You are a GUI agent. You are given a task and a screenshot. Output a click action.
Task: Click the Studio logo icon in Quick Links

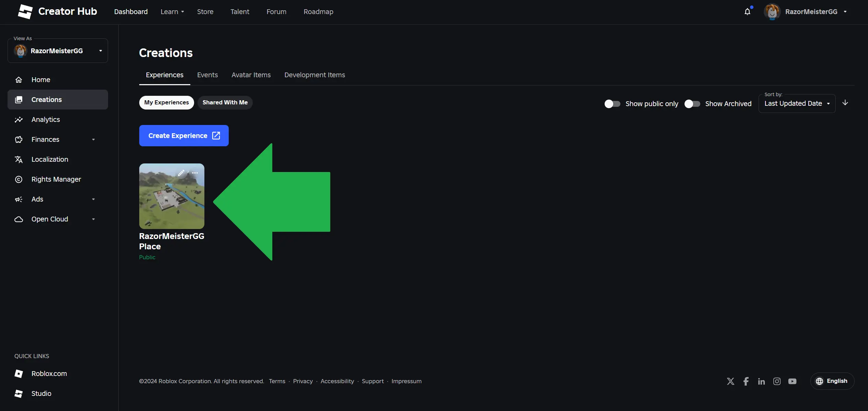[x=19, y=393]
